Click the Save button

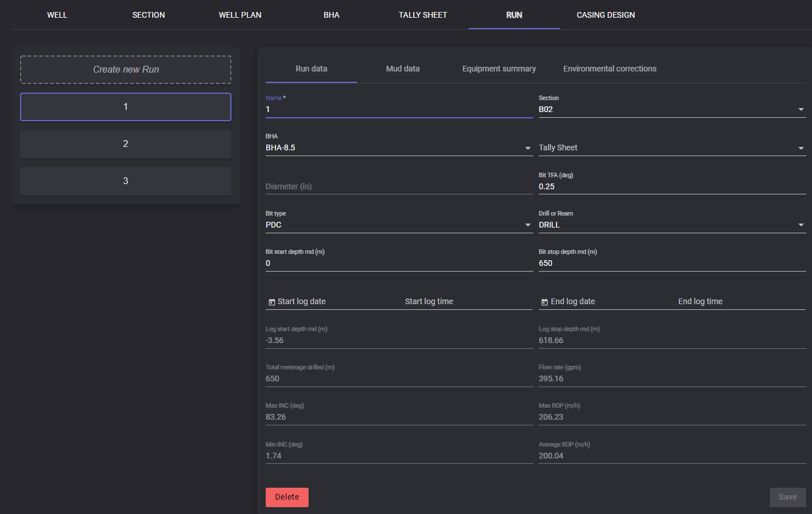coord(787,497)
